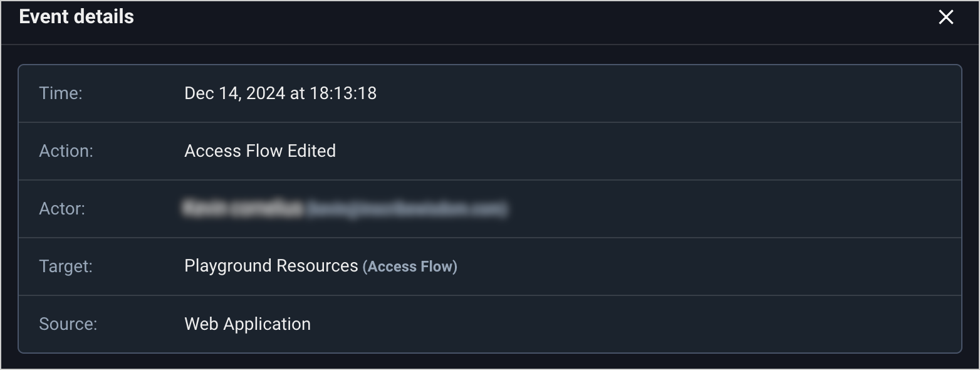Click the (Access Flow) type tag
980x370 pixels.
pyautogui.click(x=410, y=267)
